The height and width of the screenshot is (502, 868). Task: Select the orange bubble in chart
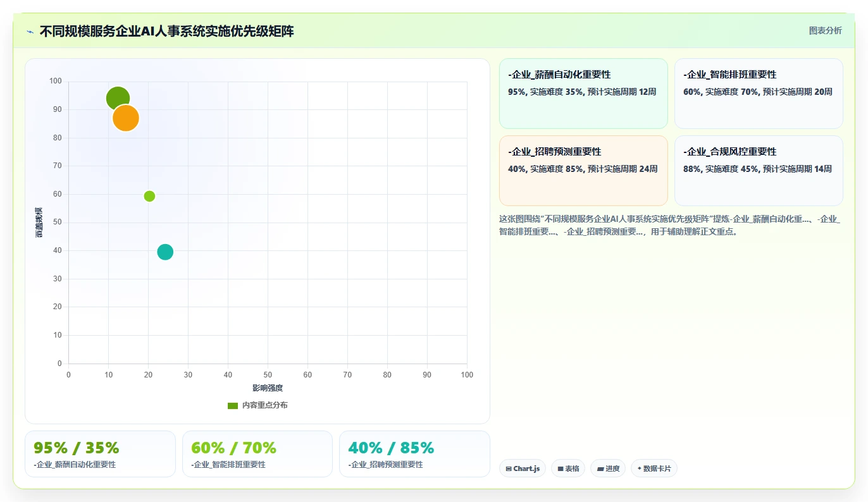coord(126,118)
